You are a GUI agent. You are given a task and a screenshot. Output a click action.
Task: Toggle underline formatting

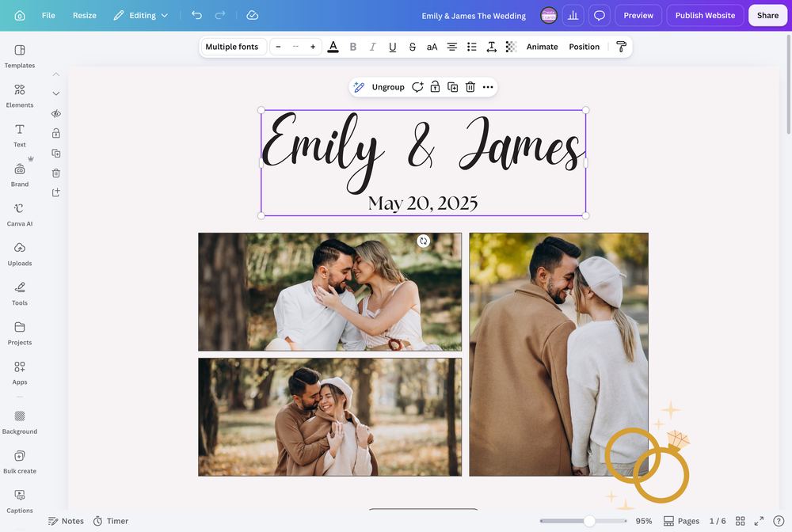pyautogui.click(x=393, y=47)
